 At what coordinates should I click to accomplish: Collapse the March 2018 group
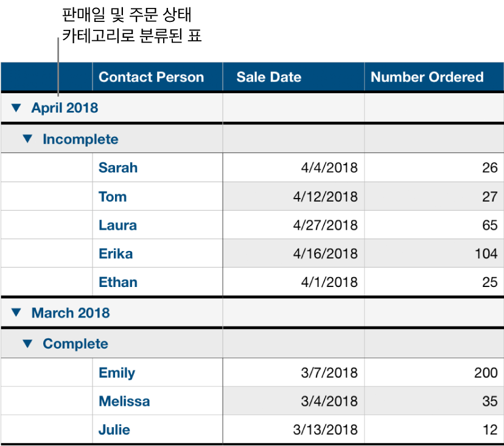[x=17, y=313]
